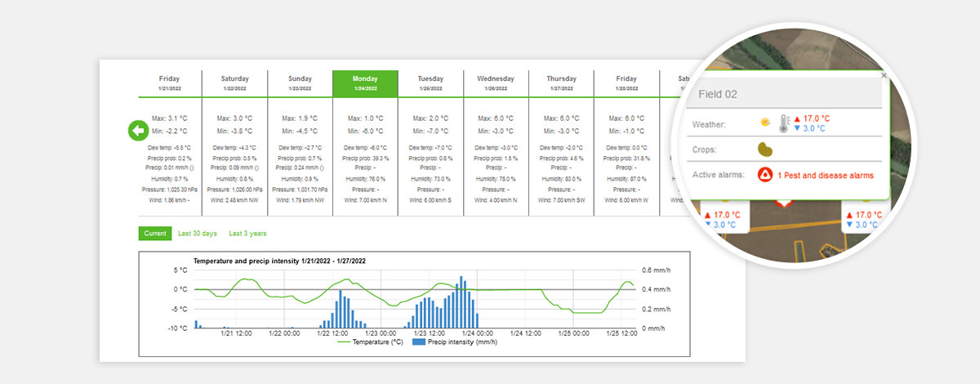980x384 pixels.
Task: Click the red pest alarm icon
Action: click(765, 175)
